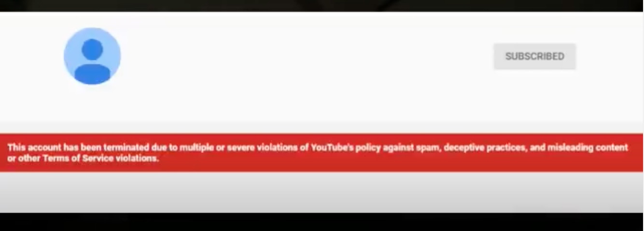
Task: Unsubscribe using the gray SUBSCRIBED button
Action: coord(534,56)
